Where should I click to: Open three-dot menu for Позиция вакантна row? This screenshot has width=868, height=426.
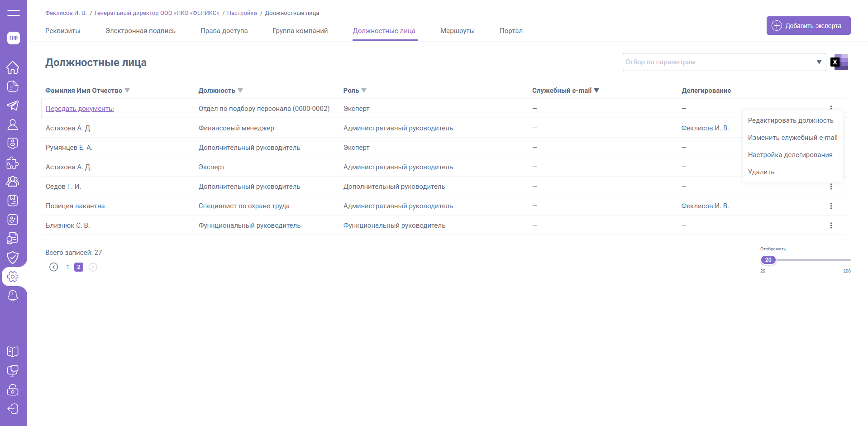coord(831,206)
